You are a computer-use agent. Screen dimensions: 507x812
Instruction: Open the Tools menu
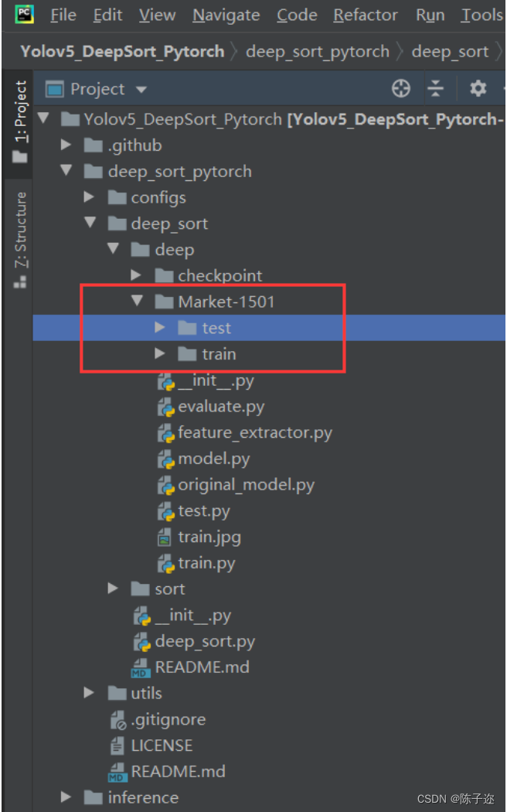click(x=481, y=15)
